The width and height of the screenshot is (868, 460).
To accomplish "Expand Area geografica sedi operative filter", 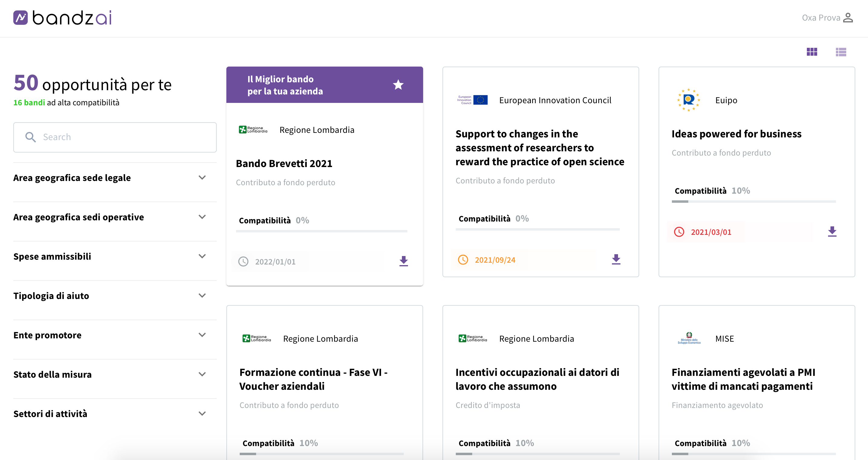I will point(115,217).
